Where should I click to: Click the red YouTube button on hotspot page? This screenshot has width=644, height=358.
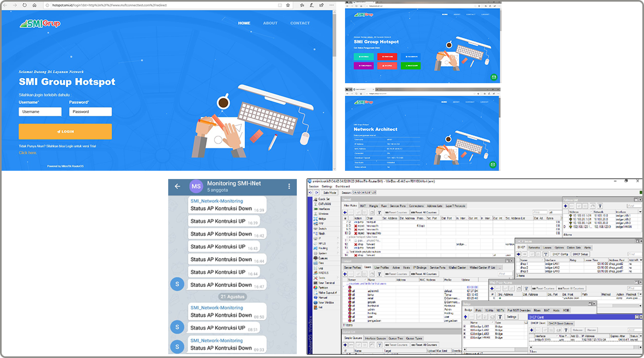[x=387, y=57]
